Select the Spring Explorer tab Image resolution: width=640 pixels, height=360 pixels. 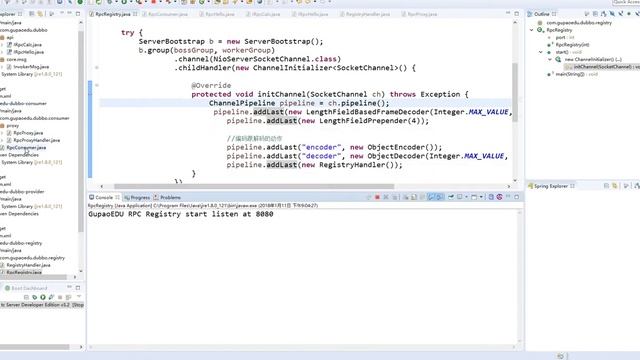551,186
